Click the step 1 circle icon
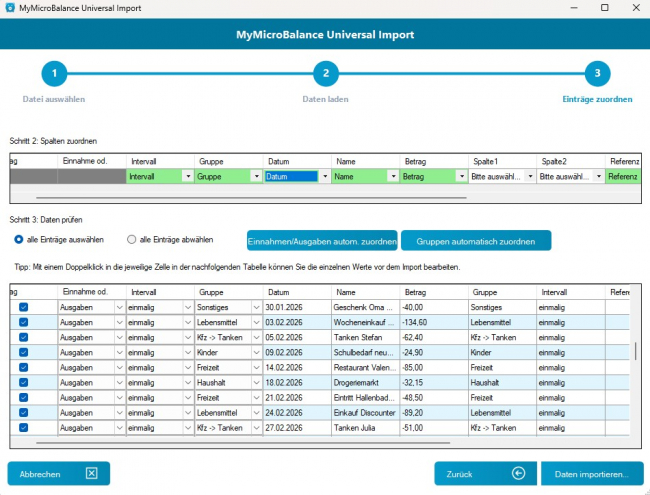Screen dimensions: 650x495 (x=54, y=73)
